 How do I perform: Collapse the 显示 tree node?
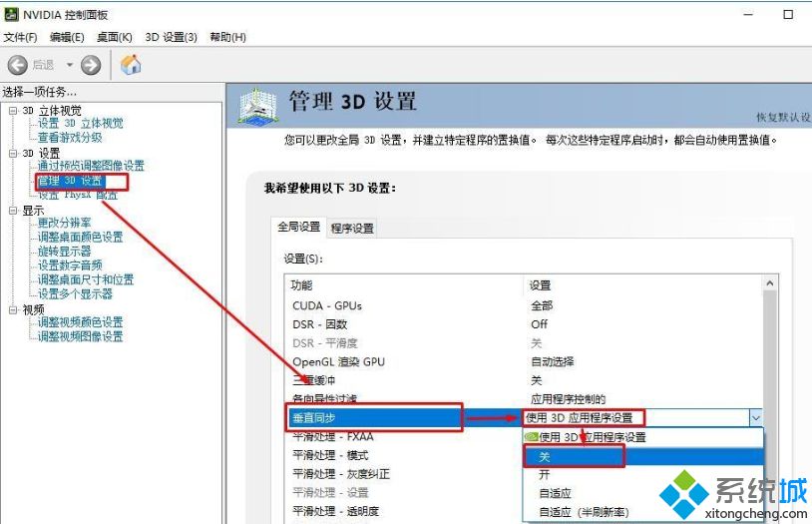point(13,211)
